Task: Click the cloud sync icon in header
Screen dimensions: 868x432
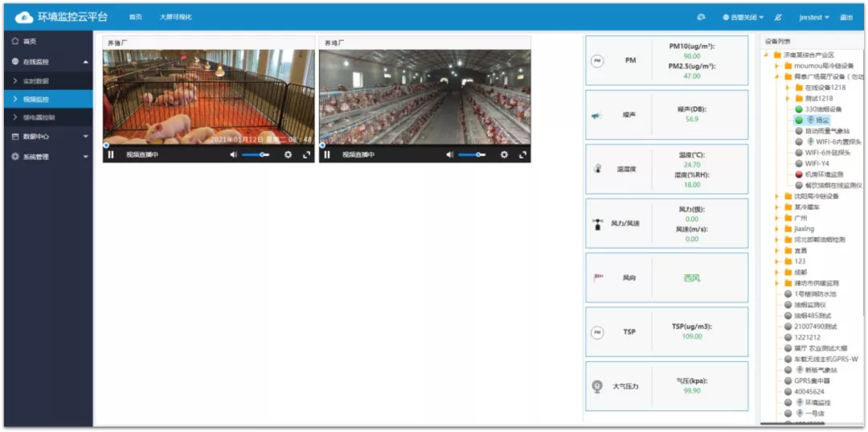Action: [701, 17]
